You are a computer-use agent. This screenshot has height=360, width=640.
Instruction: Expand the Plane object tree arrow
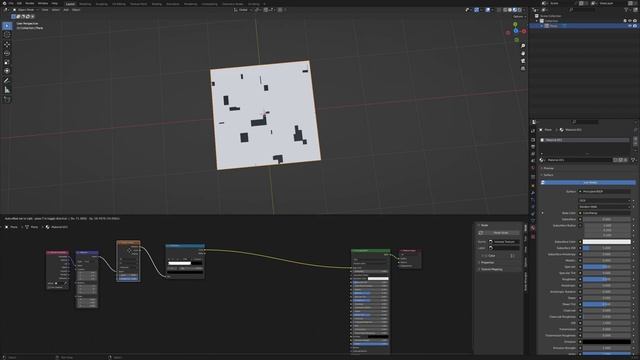(542, 26)
